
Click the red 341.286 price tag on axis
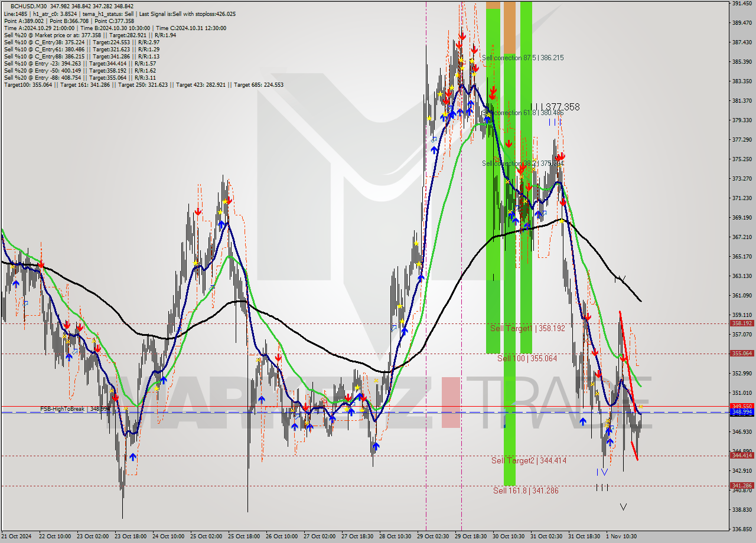tap(742, 486)
